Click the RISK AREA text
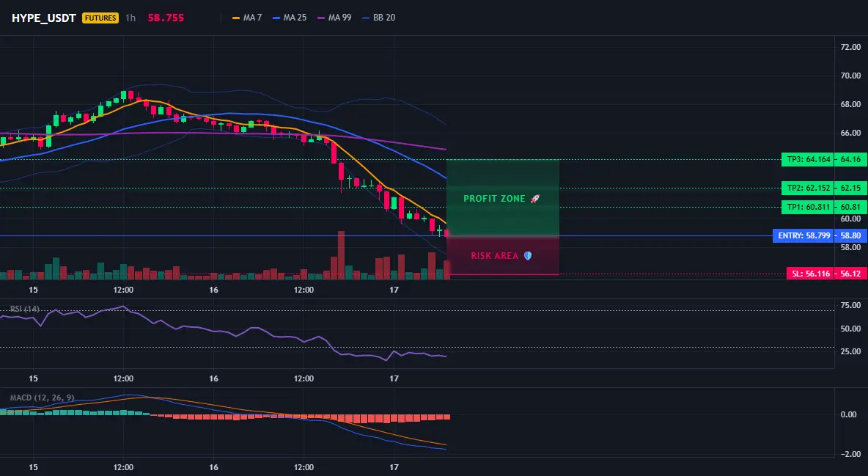 (x=495, y=256)
